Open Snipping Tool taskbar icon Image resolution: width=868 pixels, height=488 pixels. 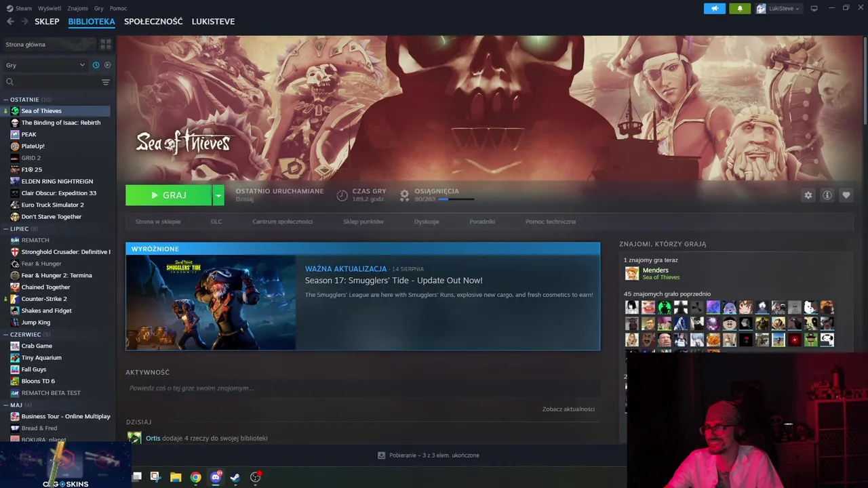[x=155, y=477]
